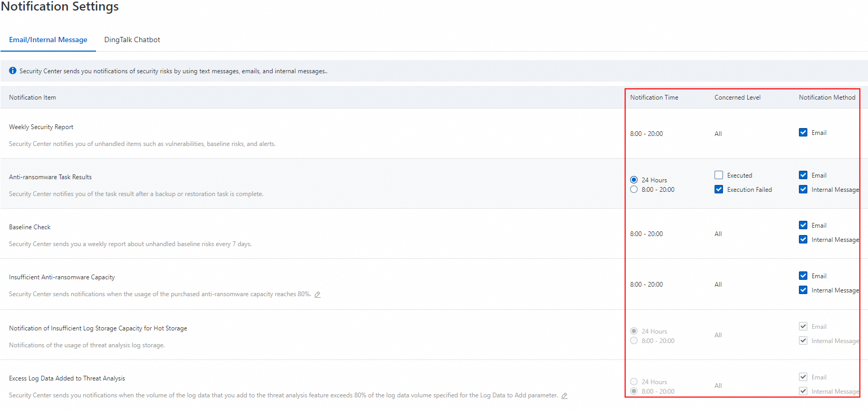Select 24 Hours for Hot Storage log capacity

[634, 331]
